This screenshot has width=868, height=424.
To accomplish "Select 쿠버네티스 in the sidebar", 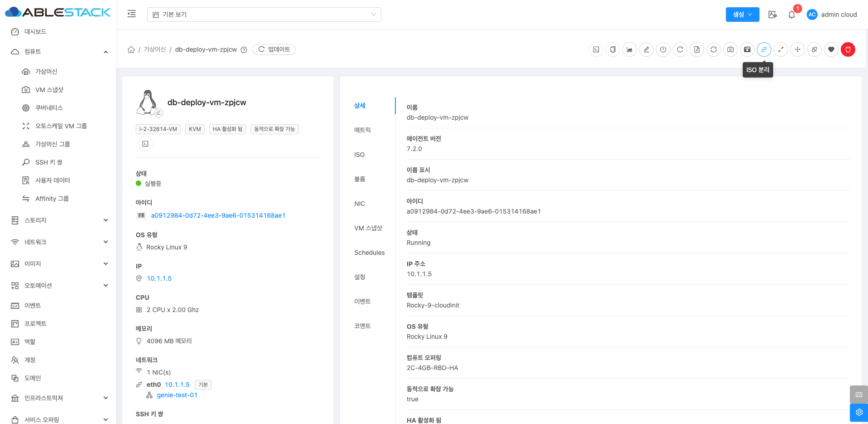I will tap(49, 108).
